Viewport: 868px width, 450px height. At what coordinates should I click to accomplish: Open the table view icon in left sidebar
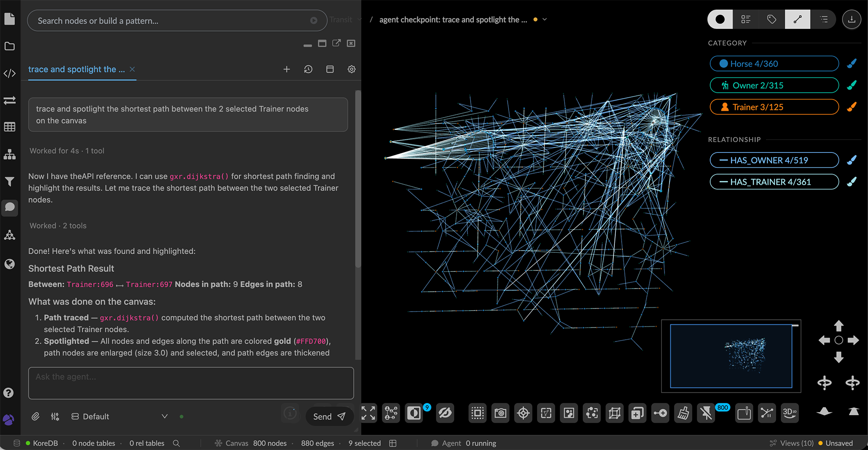point(9,127)
